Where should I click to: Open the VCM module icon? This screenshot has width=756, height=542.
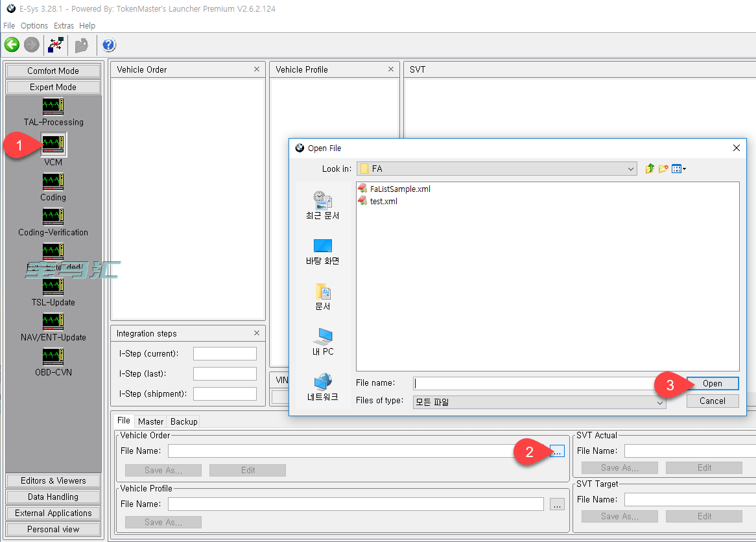pos(53,144)
